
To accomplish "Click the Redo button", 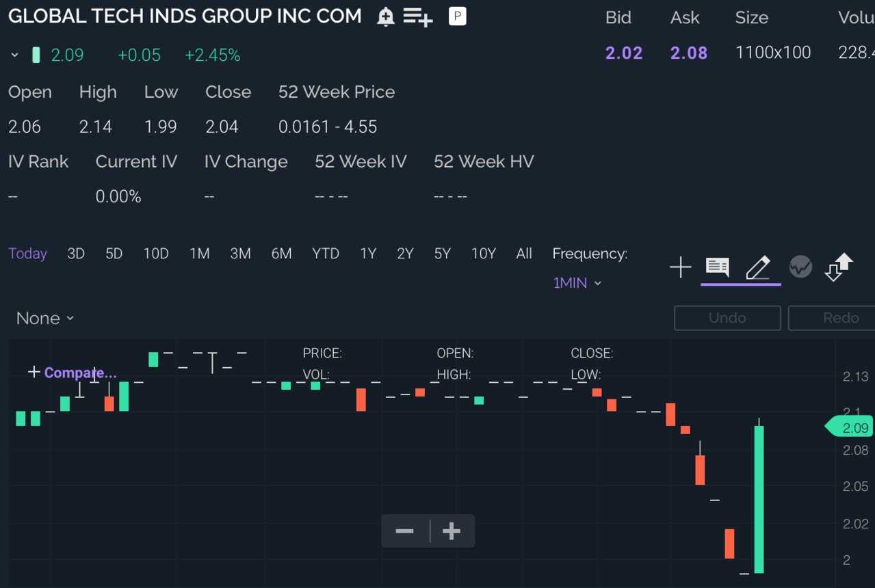I will [832, 318].
